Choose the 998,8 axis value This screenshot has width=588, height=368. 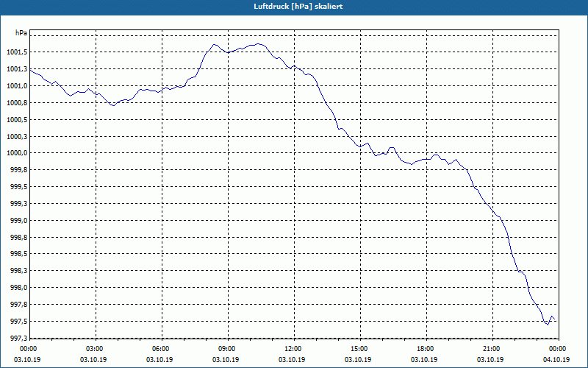19,238
